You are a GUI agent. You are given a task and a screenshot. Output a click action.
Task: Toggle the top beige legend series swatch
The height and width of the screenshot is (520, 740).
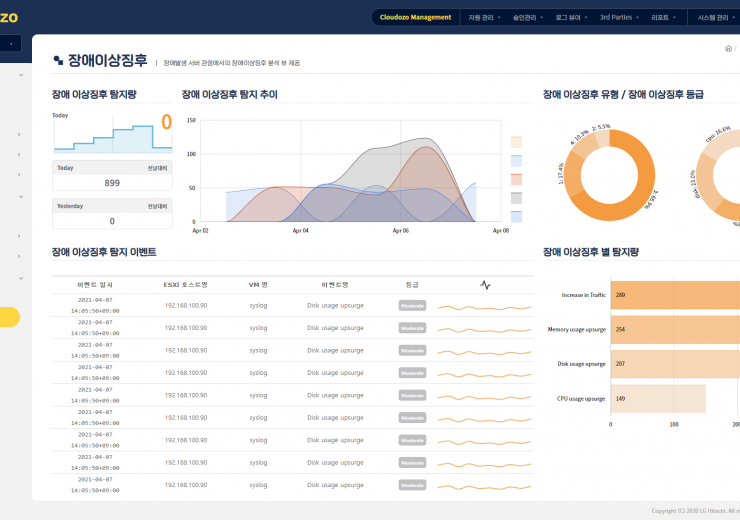[516, 142]
